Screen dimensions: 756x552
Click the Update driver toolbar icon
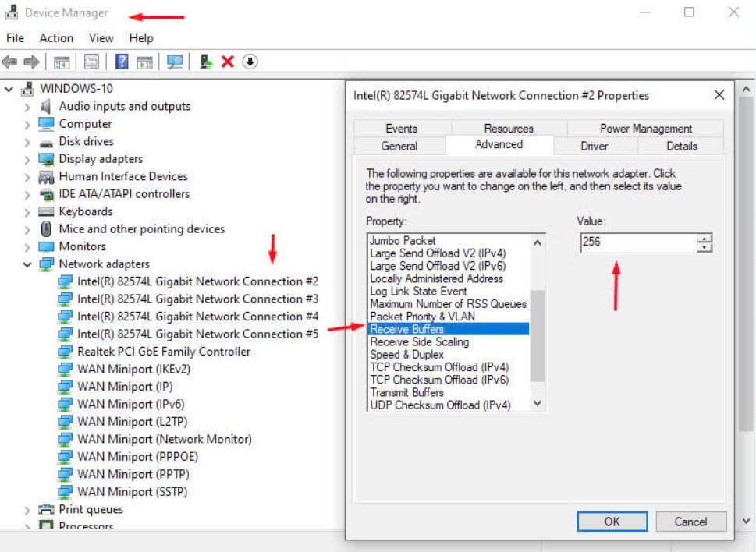[206, 62]
